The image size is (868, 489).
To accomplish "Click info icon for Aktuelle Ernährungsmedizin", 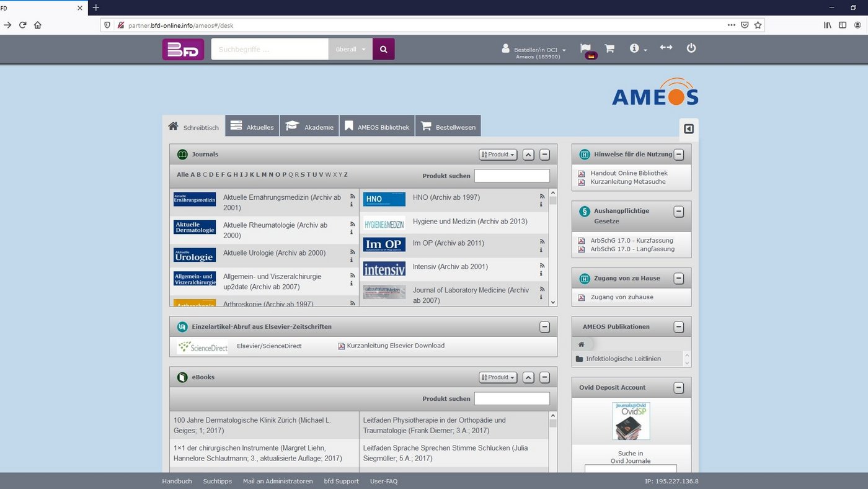I will click(x=352, y=204).
